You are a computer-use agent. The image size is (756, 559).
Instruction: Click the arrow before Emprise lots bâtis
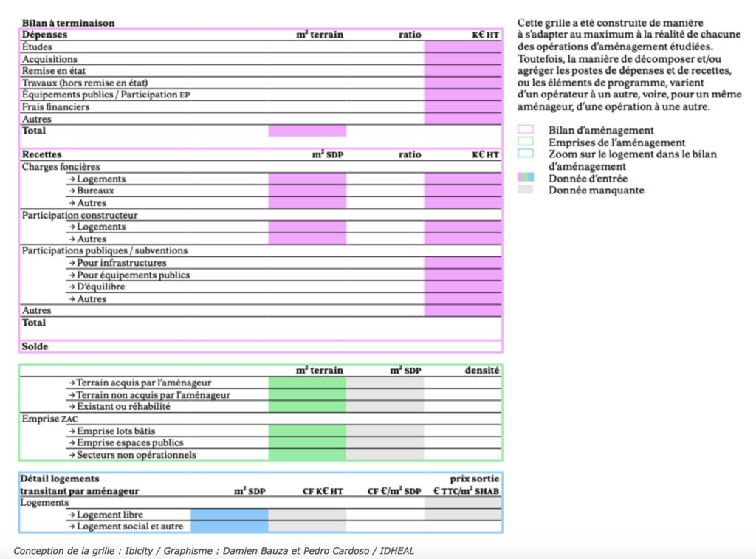click(72, 431)
